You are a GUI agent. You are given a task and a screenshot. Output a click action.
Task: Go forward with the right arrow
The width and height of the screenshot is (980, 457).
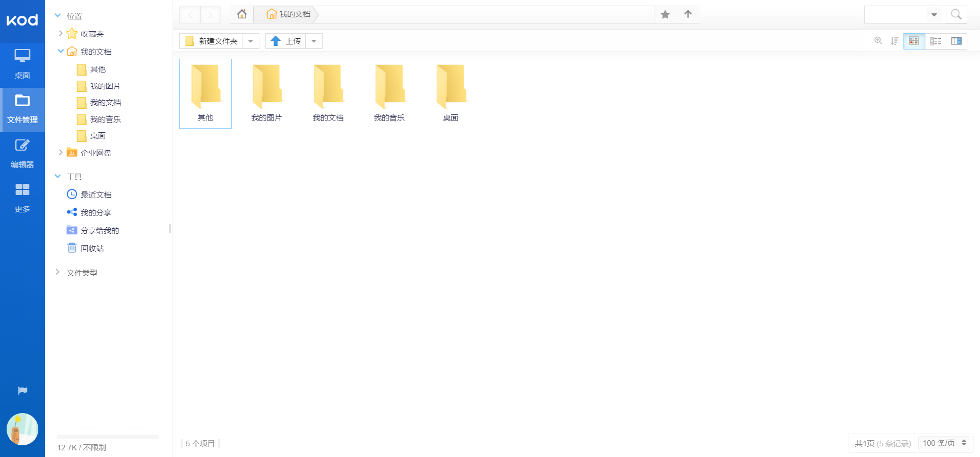210,15
